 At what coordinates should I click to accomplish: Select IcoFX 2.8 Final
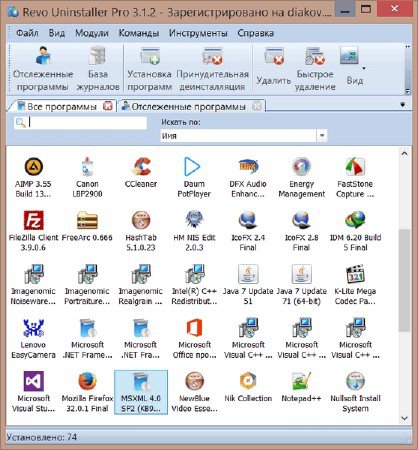coord(301,231)
